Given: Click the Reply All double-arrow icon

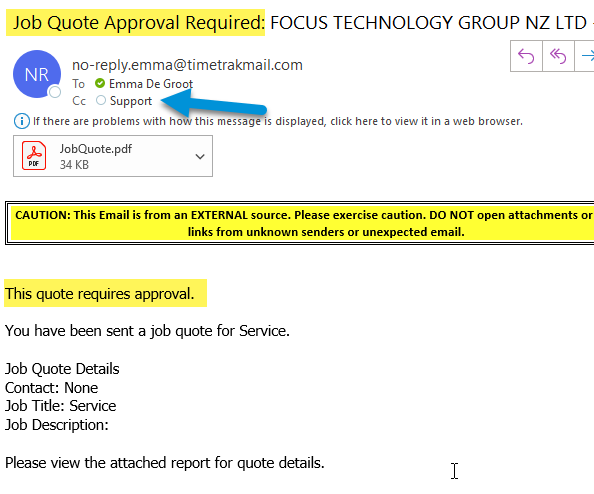Looking at the screenshot, I should click(558, 56).
